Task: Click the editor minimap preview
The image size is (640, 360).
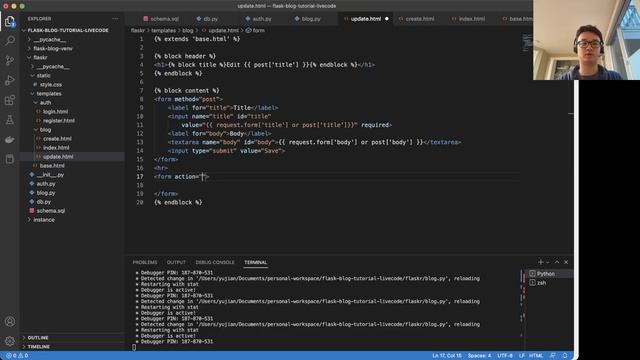Action: 527,43
